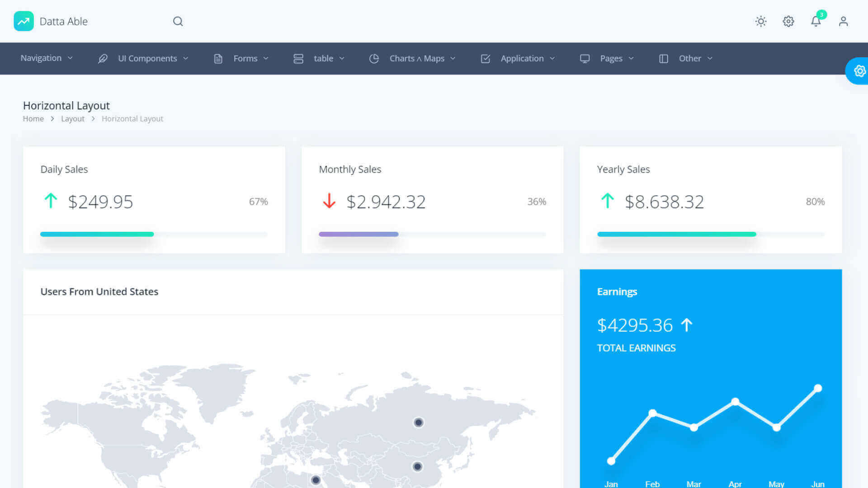Click the Jun data point on Earnings chart
This screenshot has width=868, height=488.
pyautogui.click(x=818, y=388)
